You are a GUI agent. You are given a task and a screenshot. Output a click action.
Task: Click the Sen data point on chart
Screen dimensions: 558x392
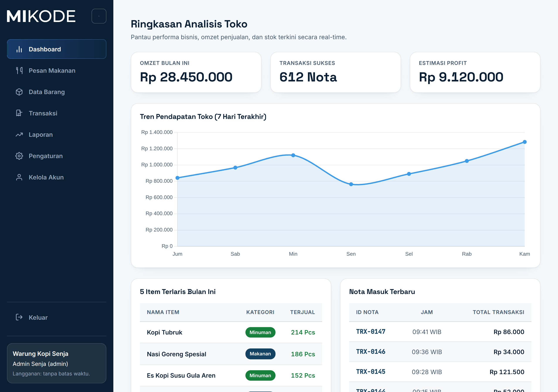point(351,184)
